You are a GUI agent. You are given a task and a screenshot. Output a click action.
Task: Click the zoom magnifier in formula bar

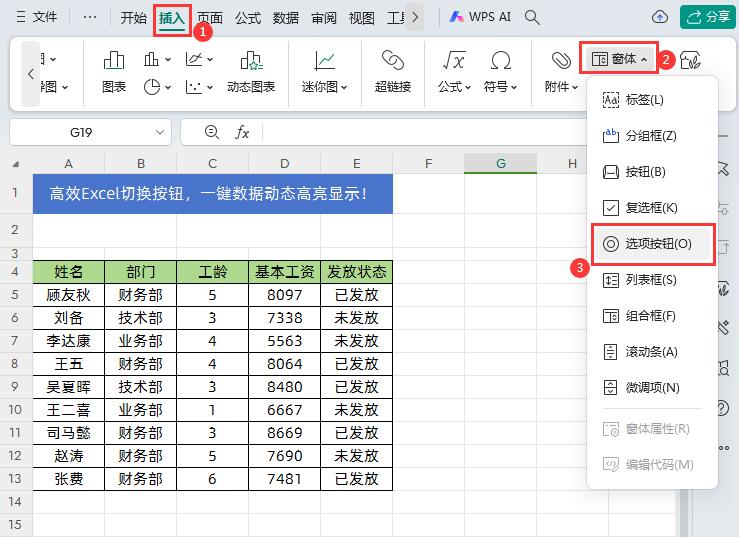tap(212, 132)
